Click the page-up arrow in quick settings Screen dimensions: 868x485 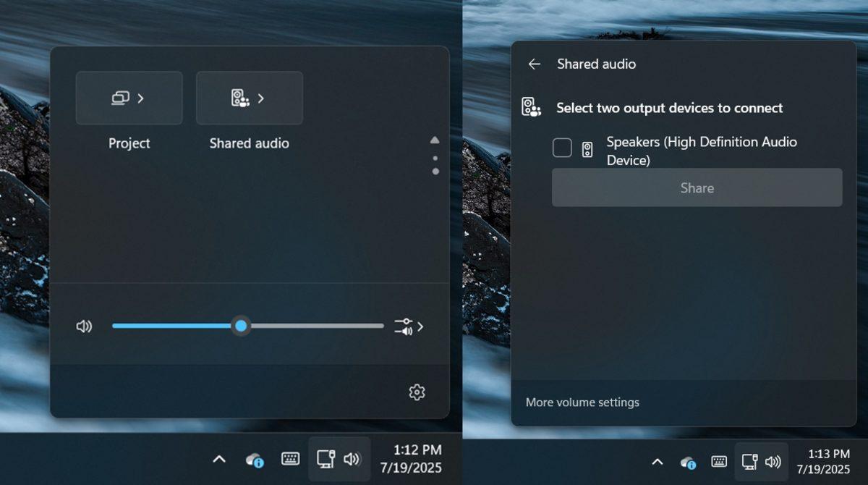point(435,139)
